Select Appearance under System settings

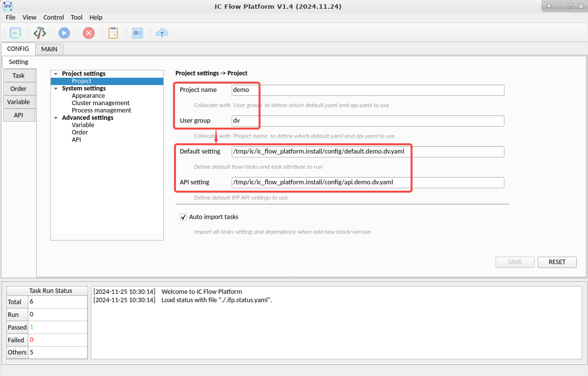tap(88, 96)
